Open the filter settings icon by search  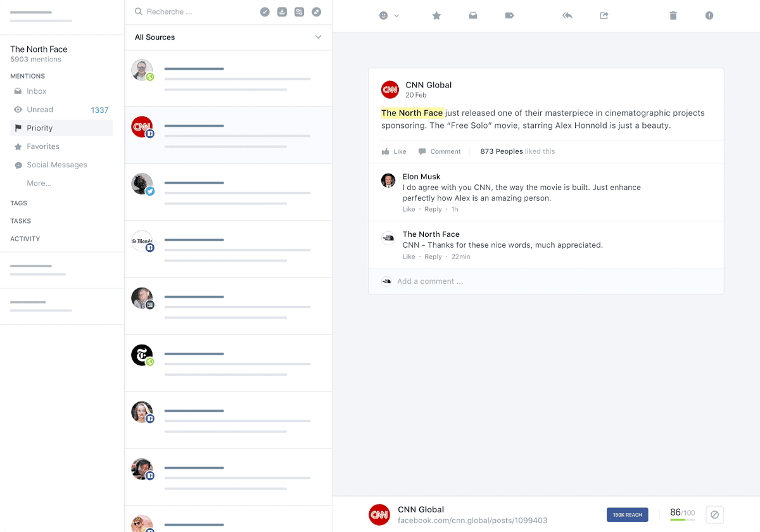tap(299, 12)
